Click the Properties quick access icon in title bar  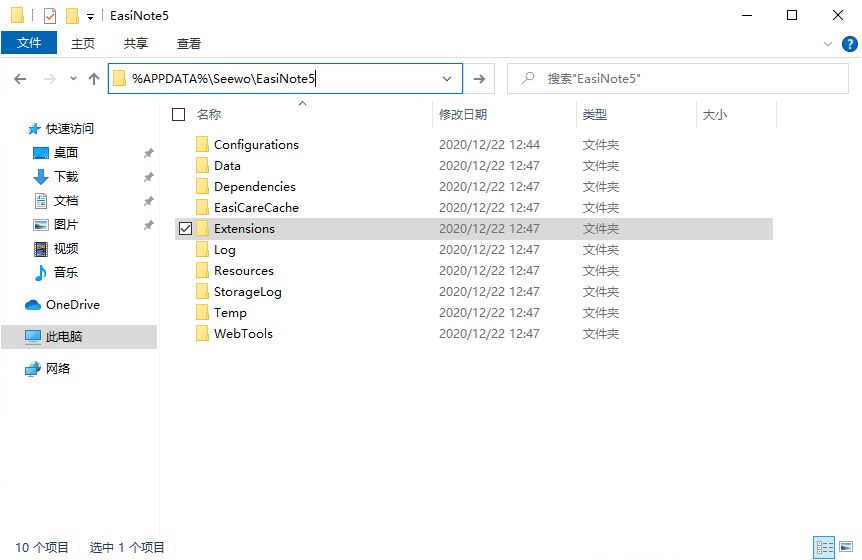click(49, 15)
